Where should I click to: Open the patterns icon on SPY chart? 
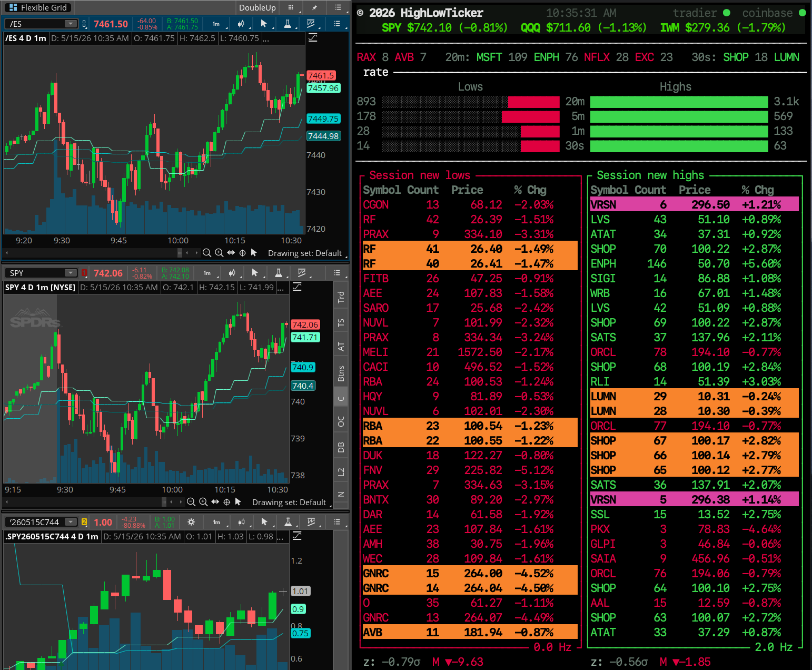click(x=302, y=273)
